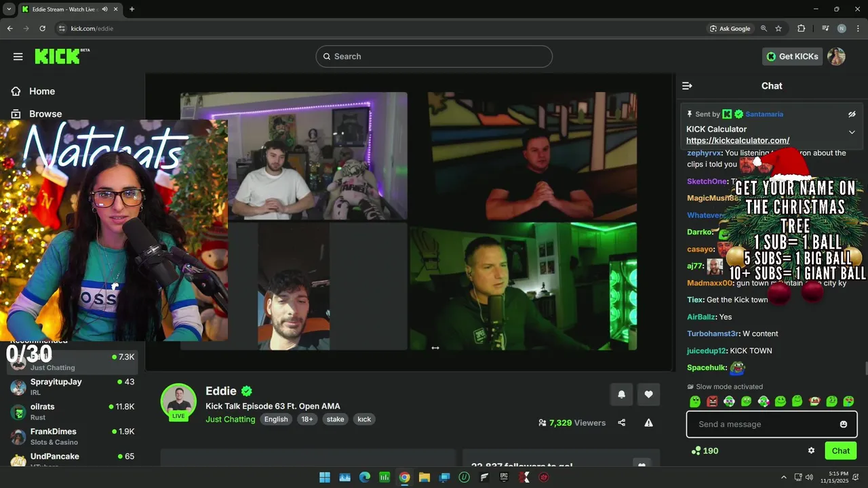Viewport: 868px width, 488px height.
Task: Click username zephyrvx in chat
Action: click(704, 153)
